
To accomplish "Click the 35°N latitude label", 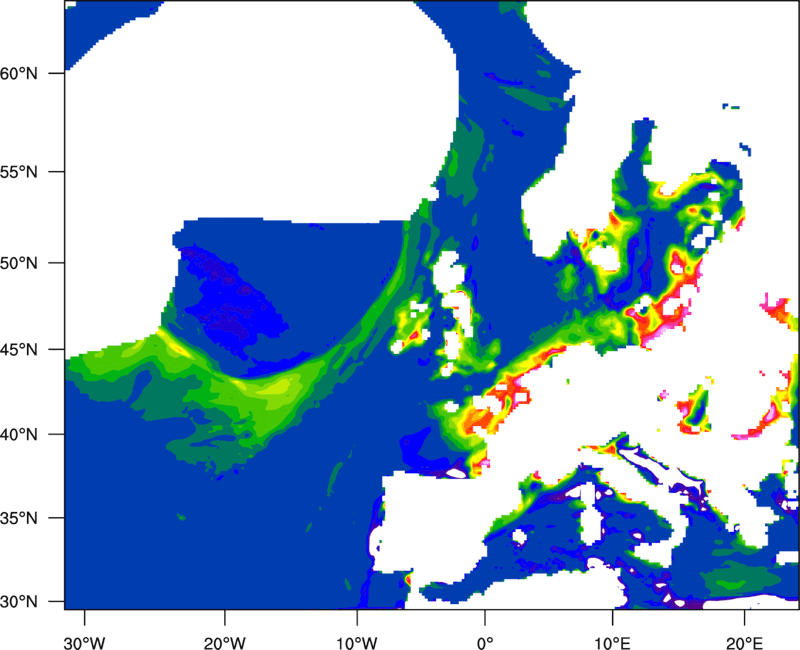I will point(19,518).
